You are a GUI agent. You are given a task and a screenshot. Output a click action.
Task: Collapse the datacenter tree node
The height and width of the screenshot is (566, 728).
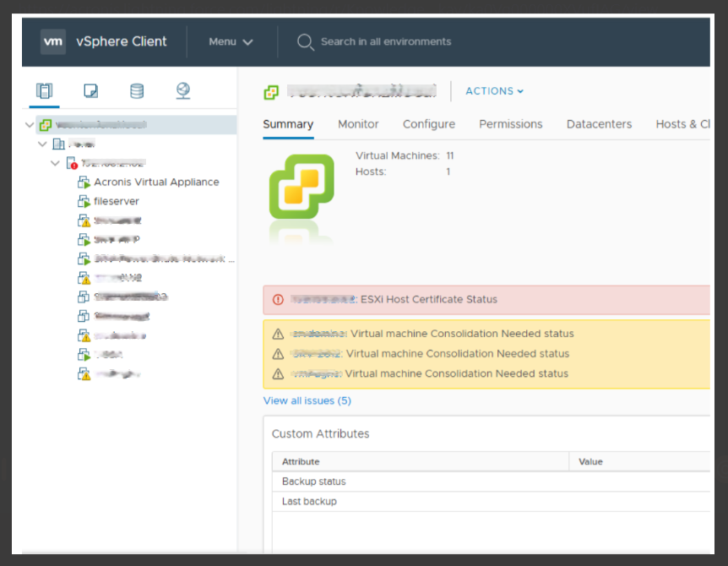click(x=42, y=144)
